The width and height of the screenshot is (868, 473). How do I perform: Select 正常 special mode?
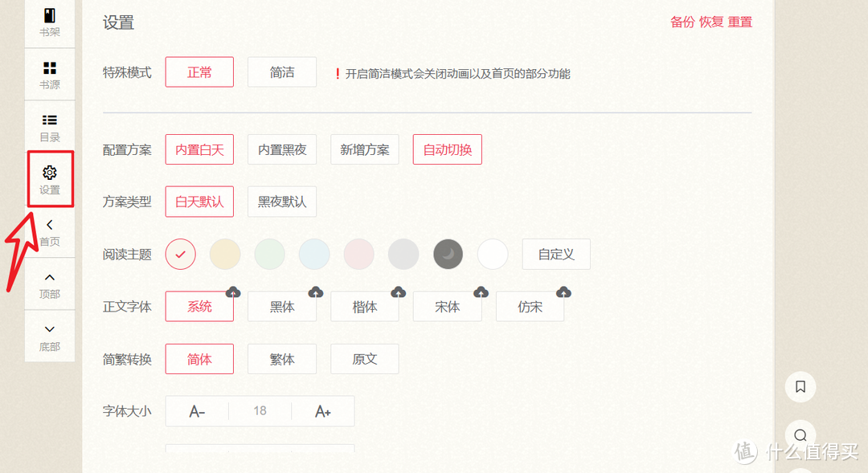[x=199, y=72]
